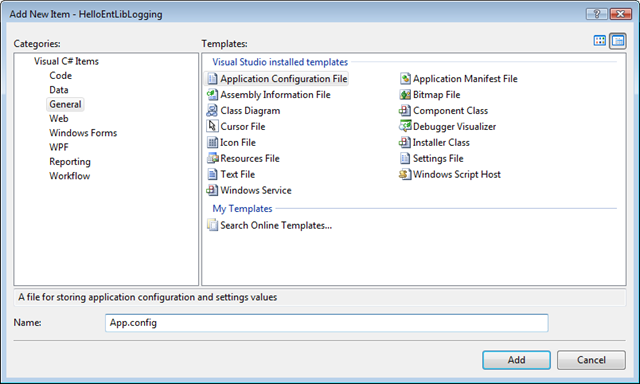
Task: Select the General category
Action: click(65, 104)
